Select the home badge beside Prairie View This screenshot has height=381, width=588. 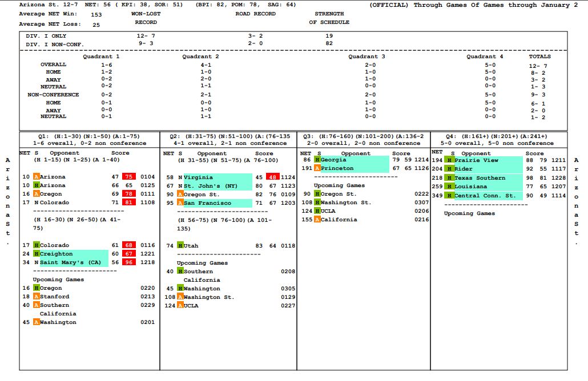(x=450, y=161)
